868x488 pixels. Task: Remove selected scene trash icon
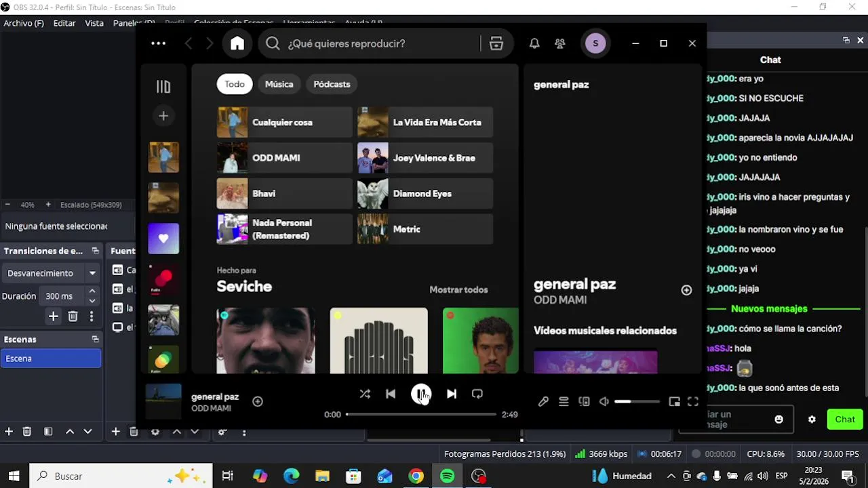pos(27,431)
